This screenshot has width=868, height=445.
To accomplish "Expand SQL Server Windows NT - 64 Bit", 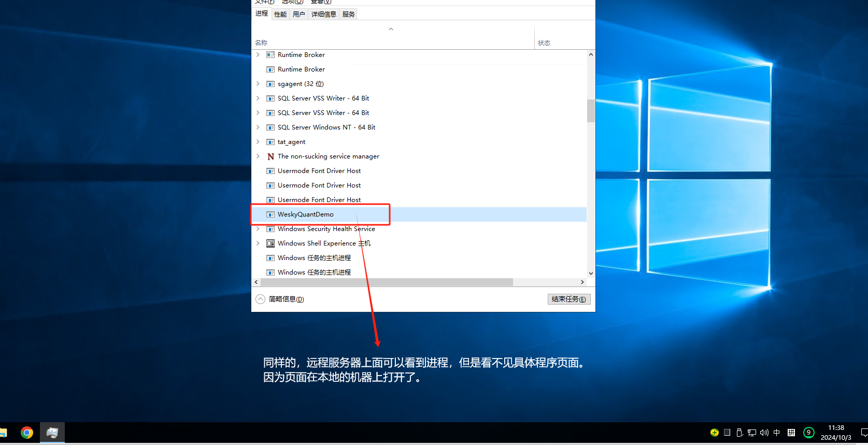I will (x=258, y=127).
